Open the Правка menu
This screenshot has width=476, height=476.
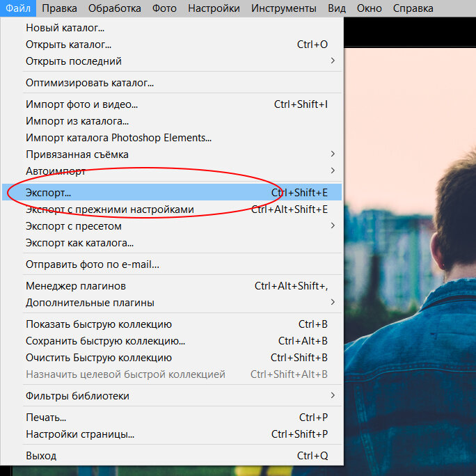point(59,8)
